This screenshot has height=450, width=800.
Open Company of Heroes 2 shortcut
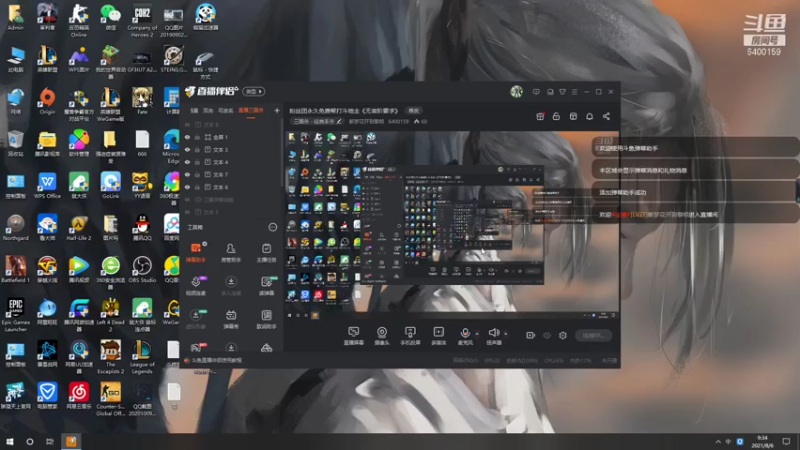click(142, 21)
